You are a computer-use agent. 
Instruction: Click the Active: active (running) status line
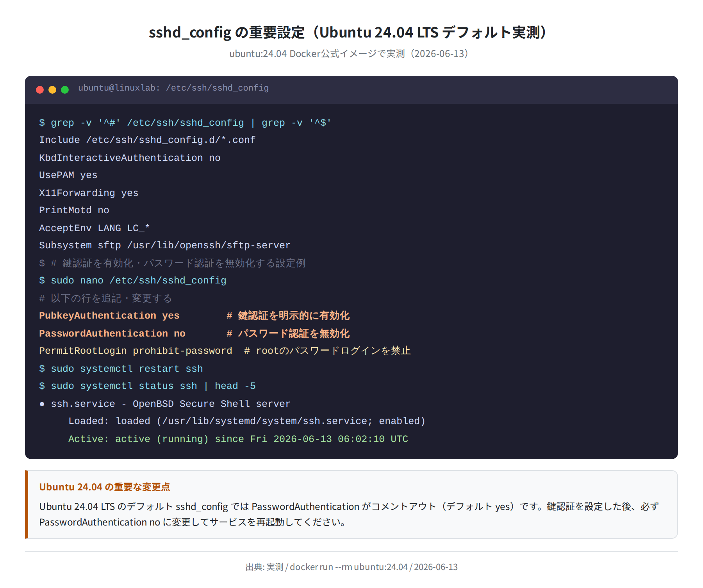tap(238, 439)
